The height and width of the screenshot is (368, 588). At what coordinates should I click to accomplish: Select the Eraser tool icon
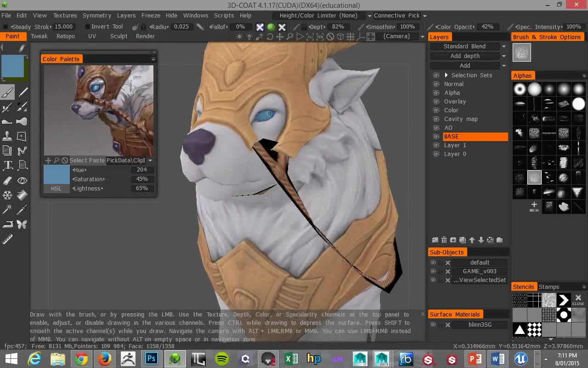pos(7,180)
